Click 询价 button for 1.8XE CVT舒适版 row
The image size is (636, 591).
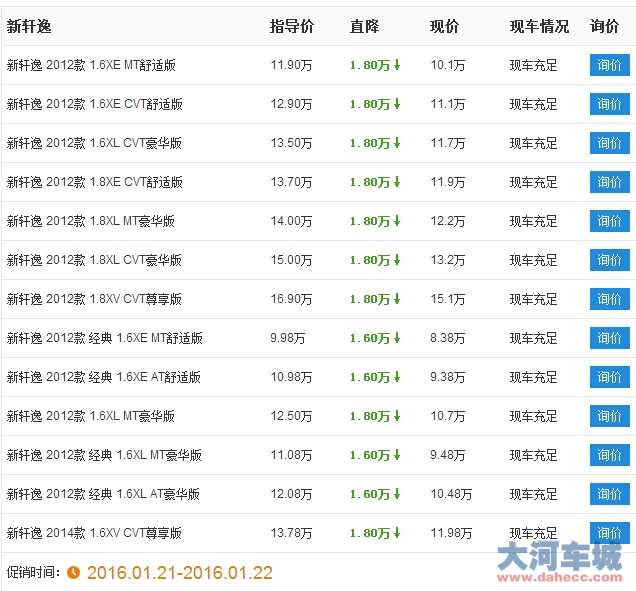[609, 182]
